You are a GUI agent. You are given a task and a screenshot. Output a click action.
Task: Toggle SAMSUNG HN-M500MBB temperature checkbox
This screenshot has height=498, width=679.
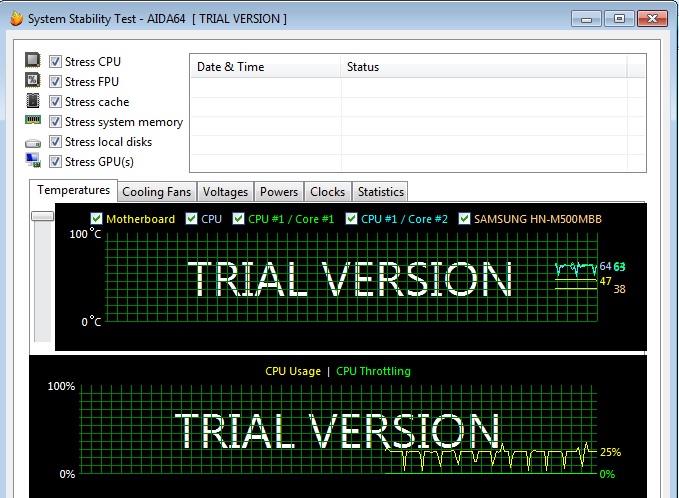[464, 219]
